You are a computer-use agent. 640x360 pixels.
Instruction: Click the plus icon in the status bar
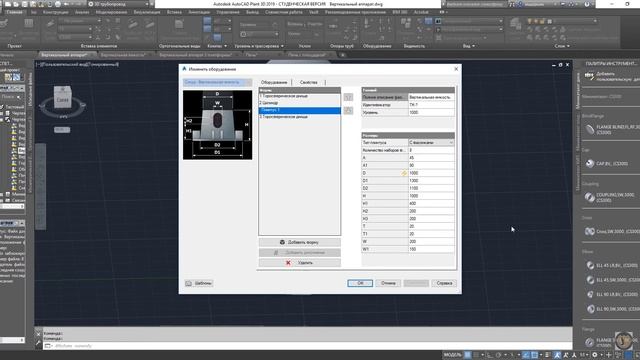pos(609,355)
